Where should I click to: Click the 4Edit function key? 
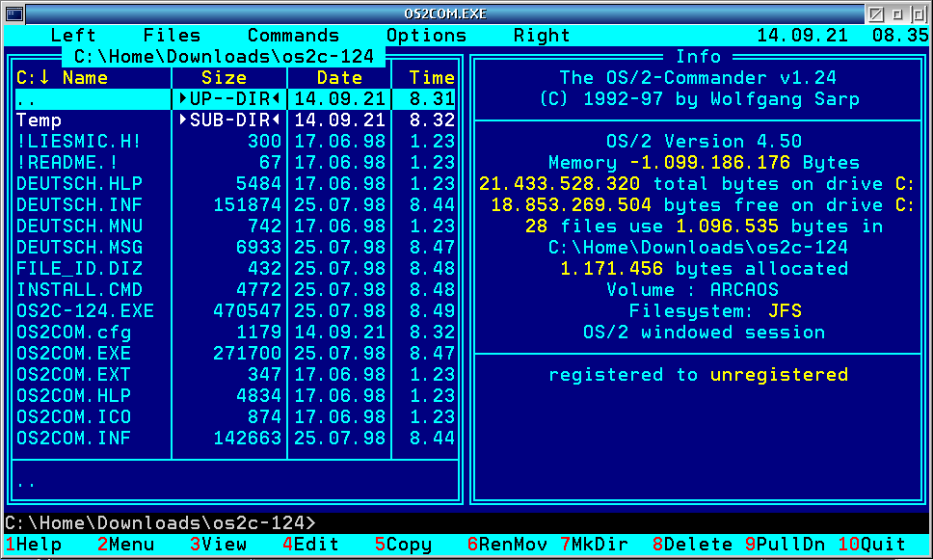310,544
